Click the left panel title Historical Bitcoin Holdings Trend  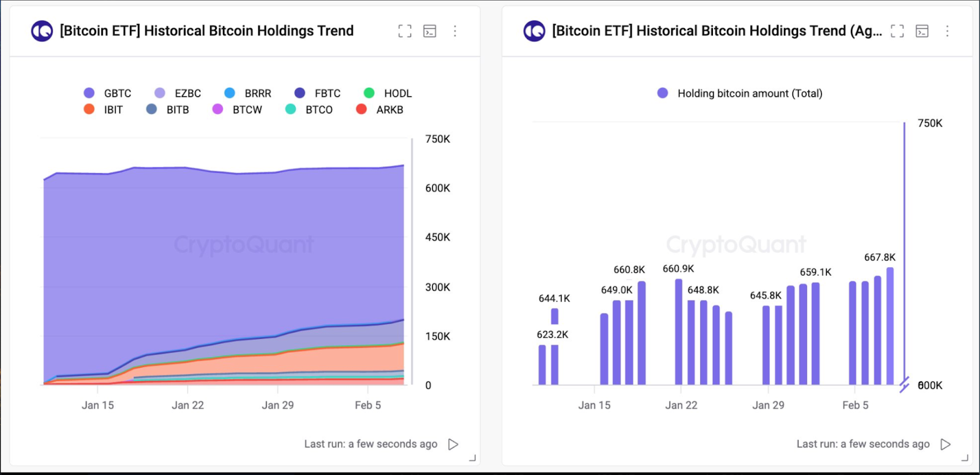[x=206, y=31]
